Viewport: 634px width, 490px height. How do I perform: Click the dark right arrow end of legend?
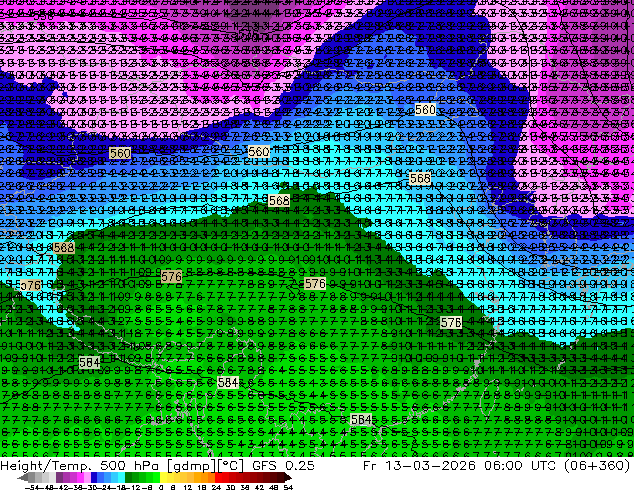pyautogui.click(x=287, y=478)
